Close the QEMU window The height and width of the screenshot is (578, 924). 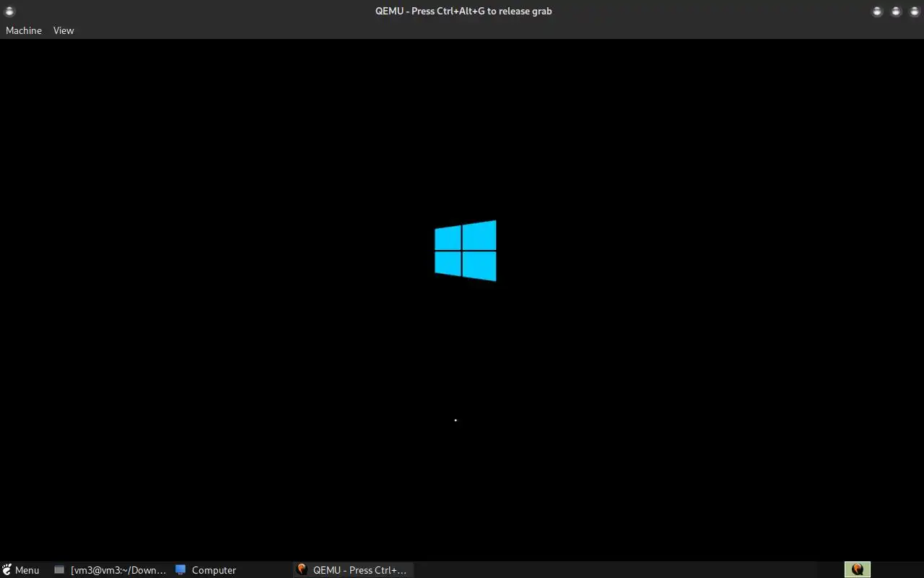pos(914,11)
